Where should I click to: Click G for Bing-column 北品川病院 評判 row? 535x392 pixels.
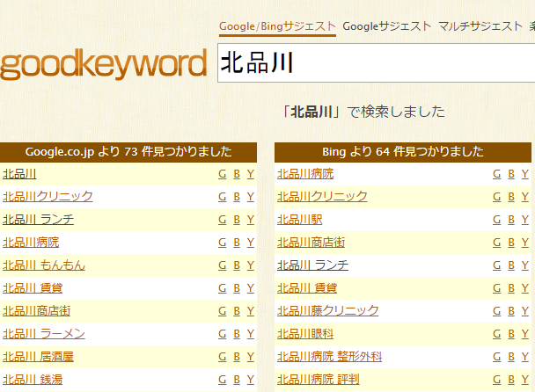coord(497,380)
